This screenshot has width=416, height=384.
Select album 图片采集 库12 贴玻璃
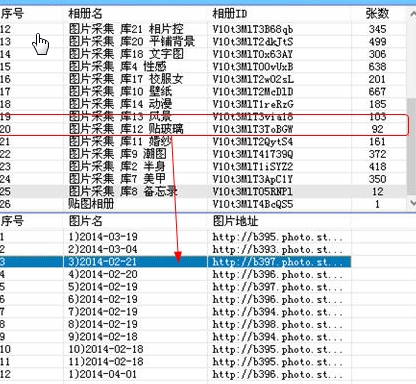126,129
